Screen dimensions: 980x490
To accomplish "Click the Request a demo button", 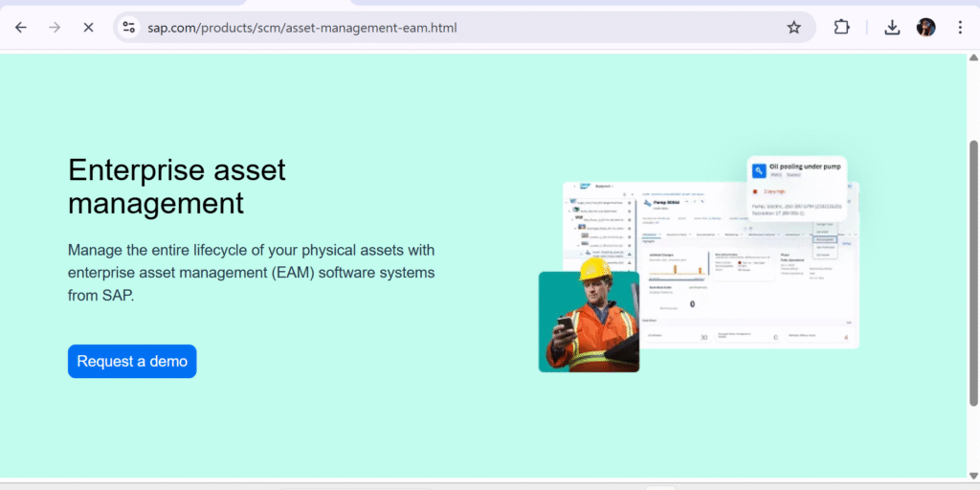I will (x=132, y=361).
